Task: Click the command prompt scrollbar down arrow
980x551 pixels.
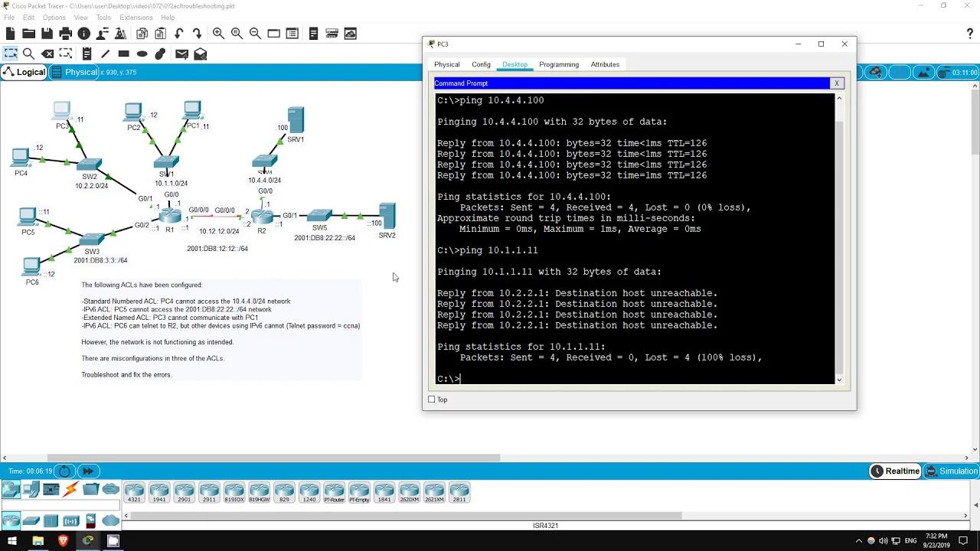Action: tap(838, 380)
